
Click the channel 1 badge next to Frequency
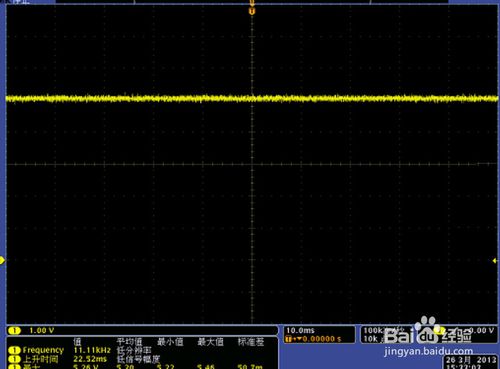[x=14, y=350]
